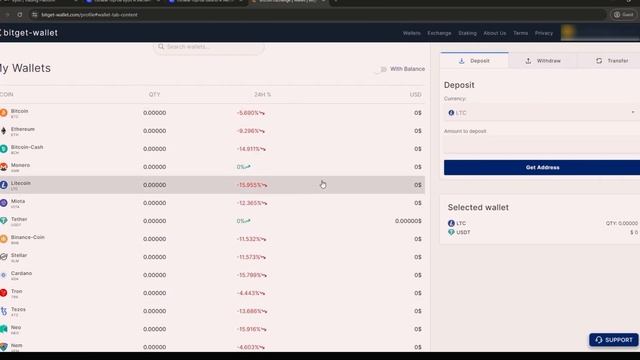Click Tether's 0.00000$ USD value
Image resolution: width=640 pixels, height=360 pixels.
[408, 221]
